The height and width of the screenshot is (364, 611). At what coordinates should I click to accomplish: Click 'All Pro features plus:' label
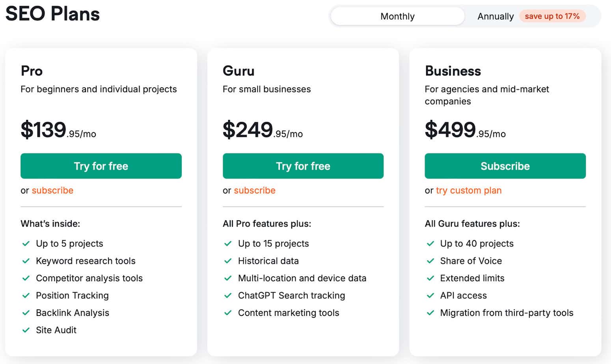[x=267, y=224]
